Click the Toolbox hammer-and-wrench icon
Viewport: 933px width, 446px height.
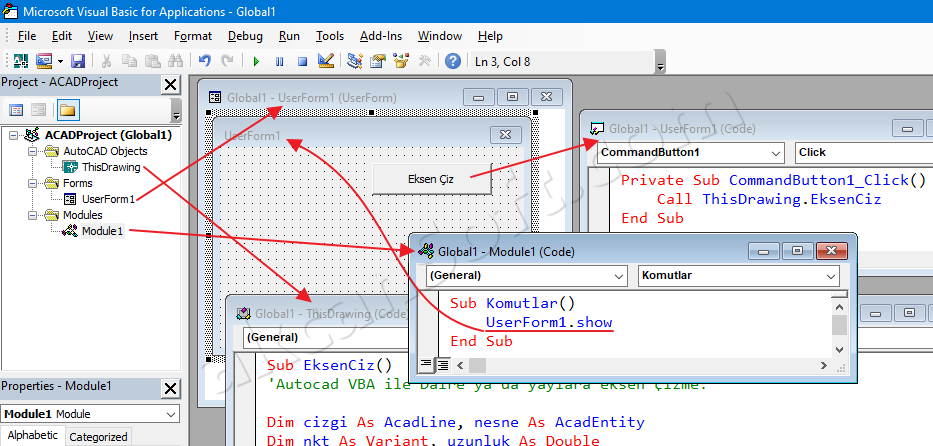(424, 61)
